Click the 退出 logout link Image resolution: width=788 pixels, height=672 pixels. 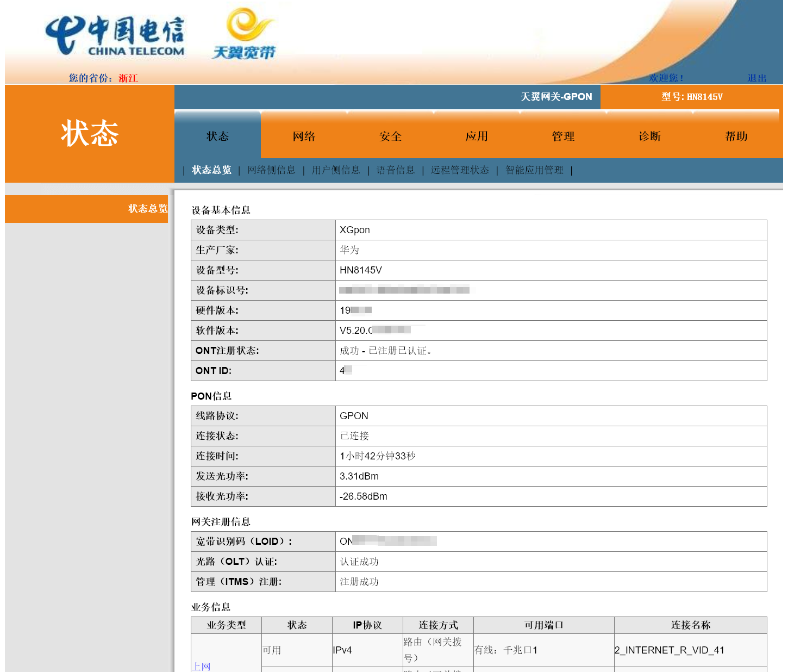click(756, 78)
